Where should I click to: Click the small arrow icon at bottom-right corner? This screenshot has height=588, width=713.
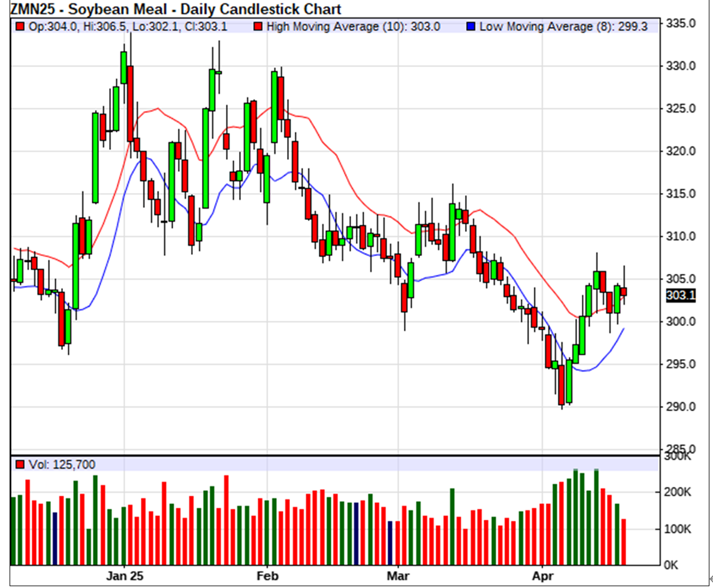coord(710,578)
